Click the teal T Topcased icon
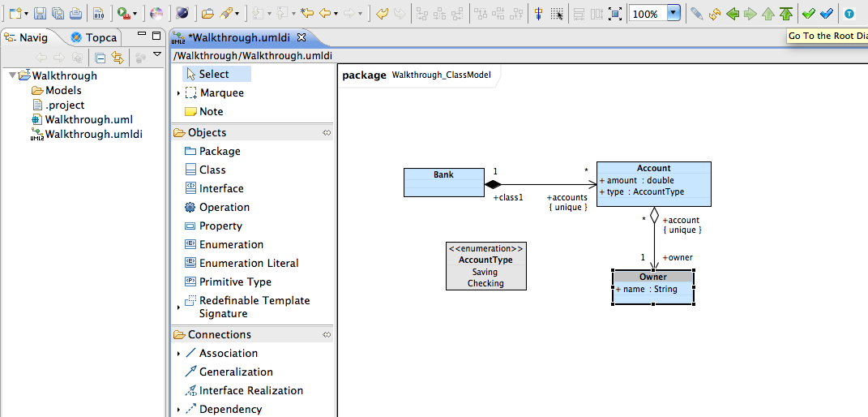This screenshot has width=868, height=417. [x=849, y=13]
